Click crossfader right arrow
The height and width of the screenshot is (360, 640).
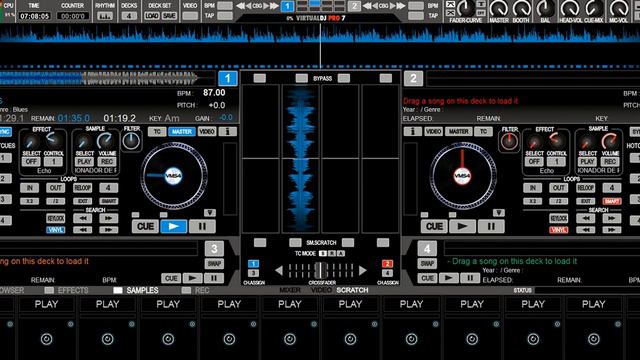pyautogui.click(x=362, y=270)
